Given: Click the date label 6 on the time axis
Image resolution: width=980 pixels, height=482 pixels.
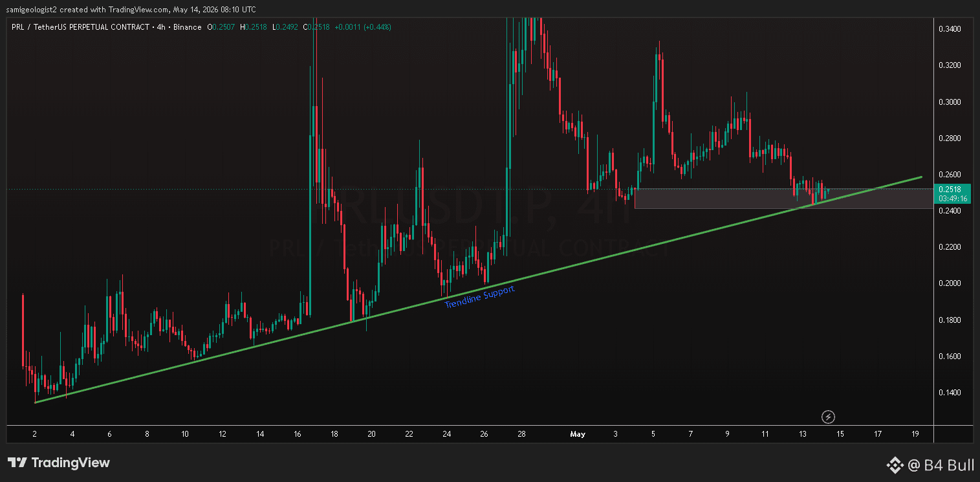Looking at the screenshot, I should click(110, 434).
